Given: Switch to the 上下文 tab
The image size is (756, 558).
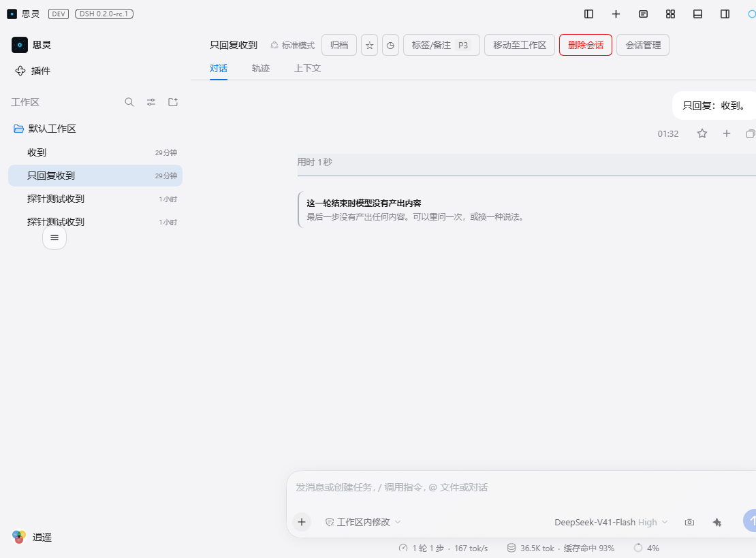Looking at the screenshot, I should pyautogui.click(x=308, y=68).
